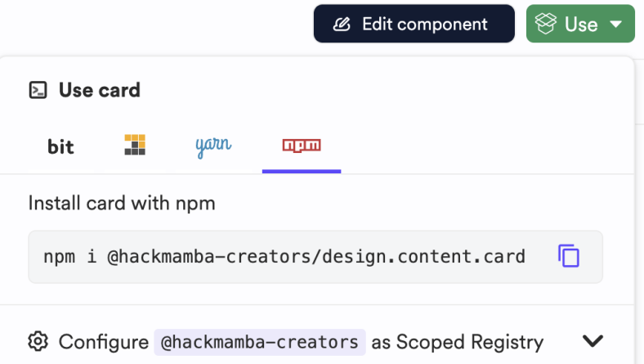Open the Use dropdown arrow
This screenshot has width=644, height=364.
pyautogui.click(x=616, y=25)
